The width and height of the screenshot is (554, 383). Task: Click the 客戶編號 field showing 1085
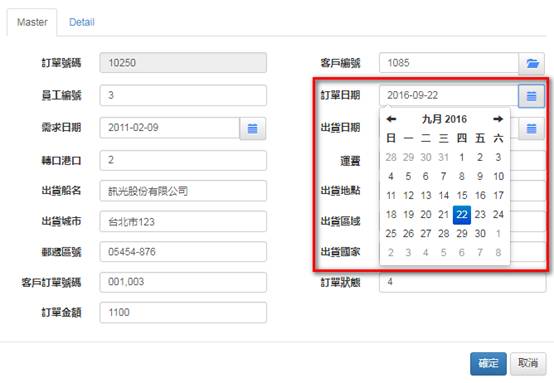[449, 63]
